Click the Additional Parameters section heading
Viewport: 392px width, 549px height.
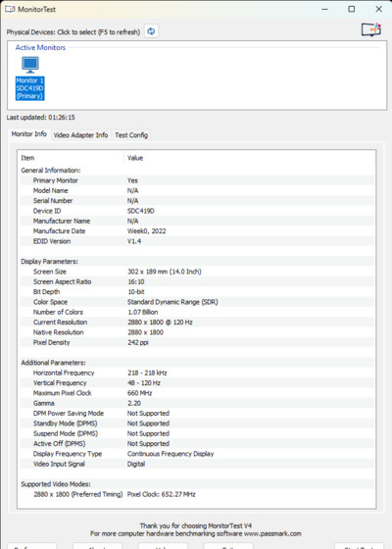tap(53, 363)
